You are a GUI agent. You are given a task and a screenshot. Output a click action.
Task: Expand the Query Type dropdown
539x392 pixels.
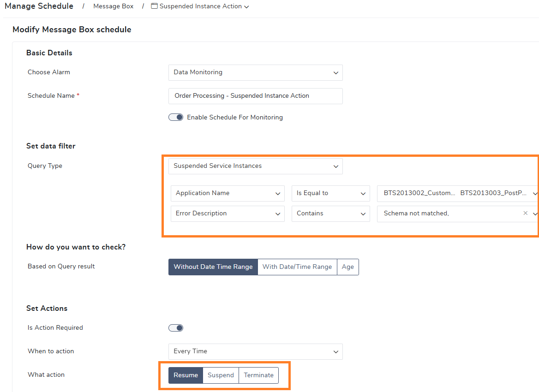point(255,166)
